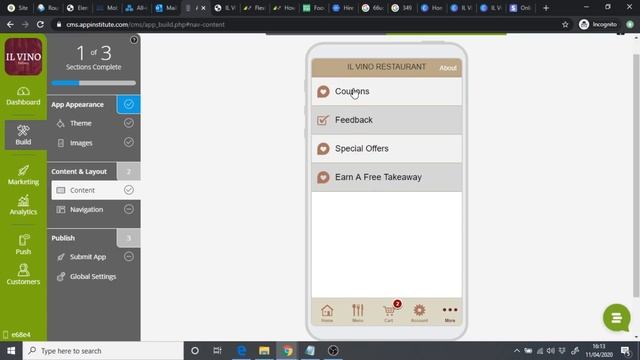Open the green chat support bubble
Screen dimensions: 640x360
click(x=617, y=318)
